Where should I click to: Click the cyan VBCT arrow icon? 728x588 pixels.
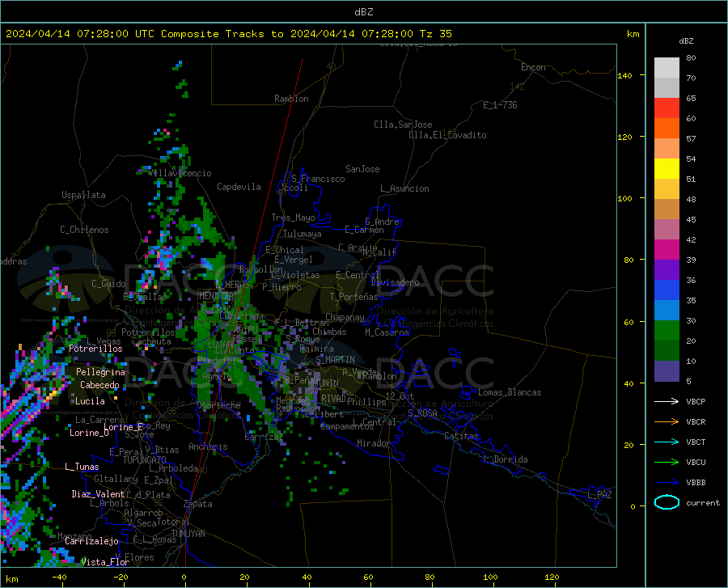667,442
